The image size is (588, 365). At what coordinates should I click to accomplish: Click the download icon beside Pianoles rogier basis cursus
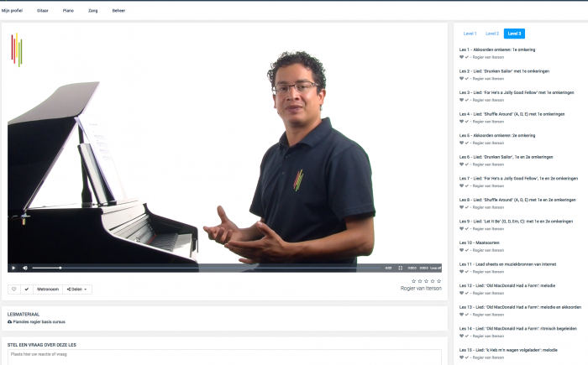(10, 321)
